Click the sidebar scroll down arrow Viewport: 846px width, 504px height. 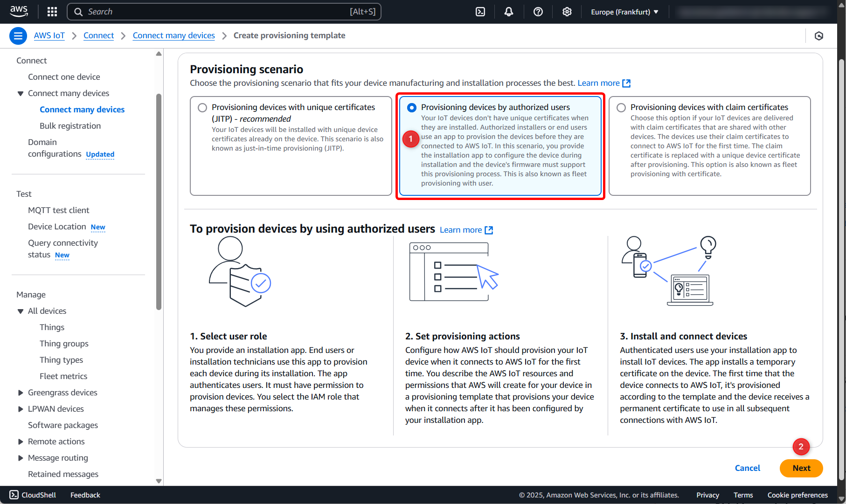tap(159, 481)
